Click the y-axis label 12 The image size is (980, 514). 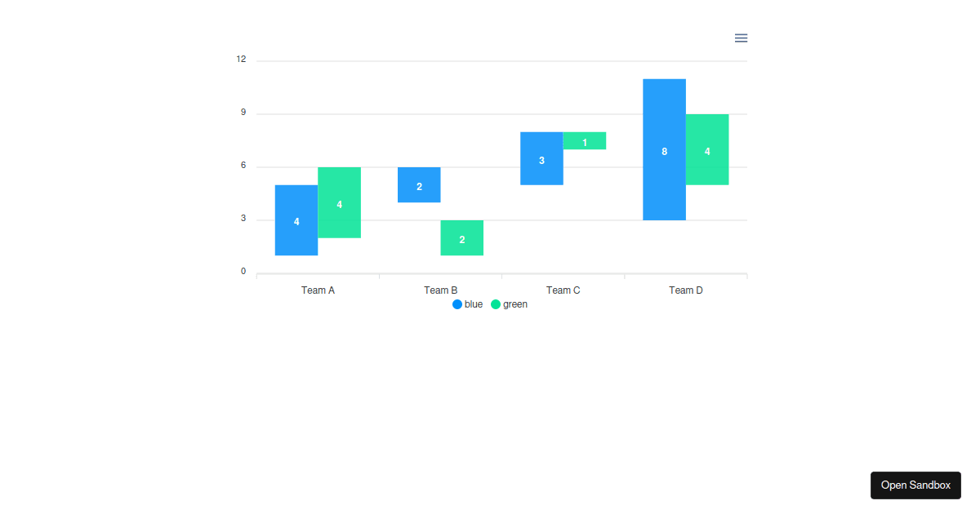click(x=241, y=60)
